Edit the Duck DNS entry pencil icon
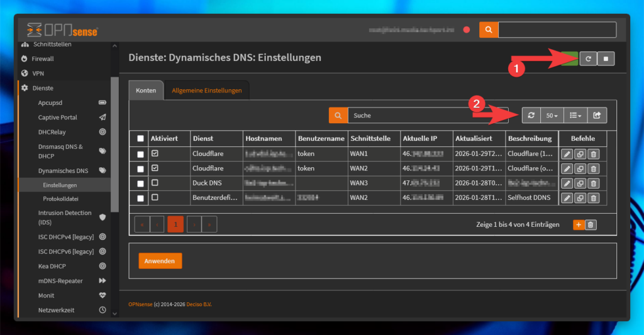Image resolution: width=644 pixels, height=335 pixels. coord(566,184)
